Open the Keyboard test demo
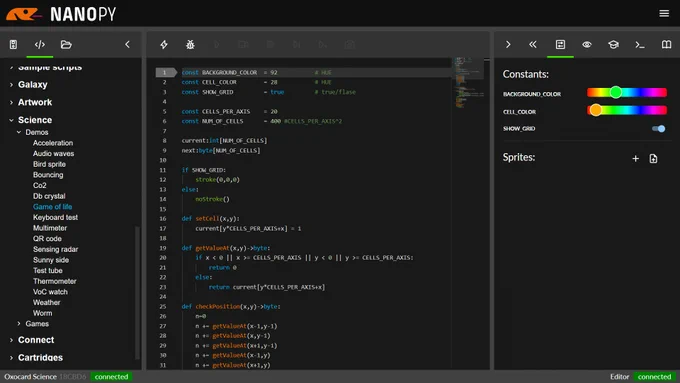The height and width of the screenshot is (383, 680). click(x=56, y=217)
